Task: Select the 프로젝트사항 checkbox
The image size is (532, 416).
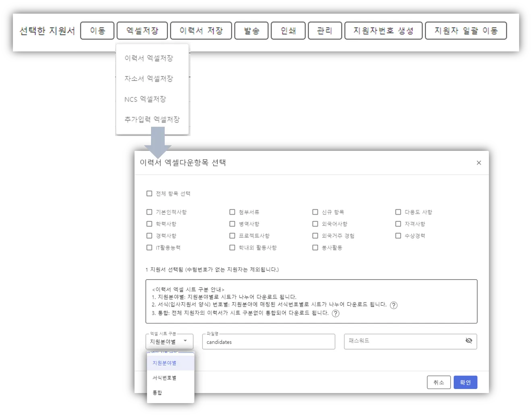Action: pos(232,236)
